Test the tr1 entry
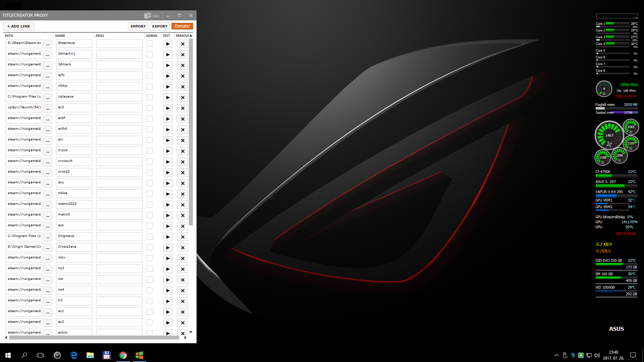The height and width of the screenshot is (362, 644). click(x=168, y=301)
